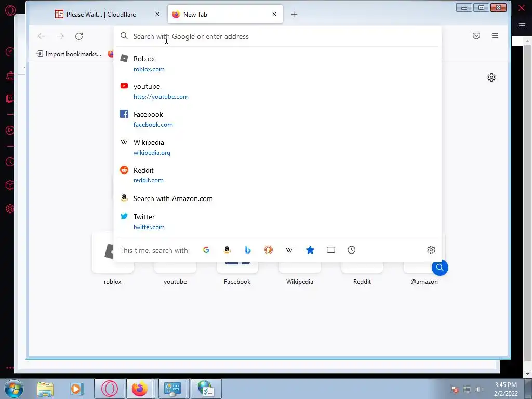Open Windows Media Player taskbar icon
The height and width of the screenshot is (399, 532).
coord(77,389)
